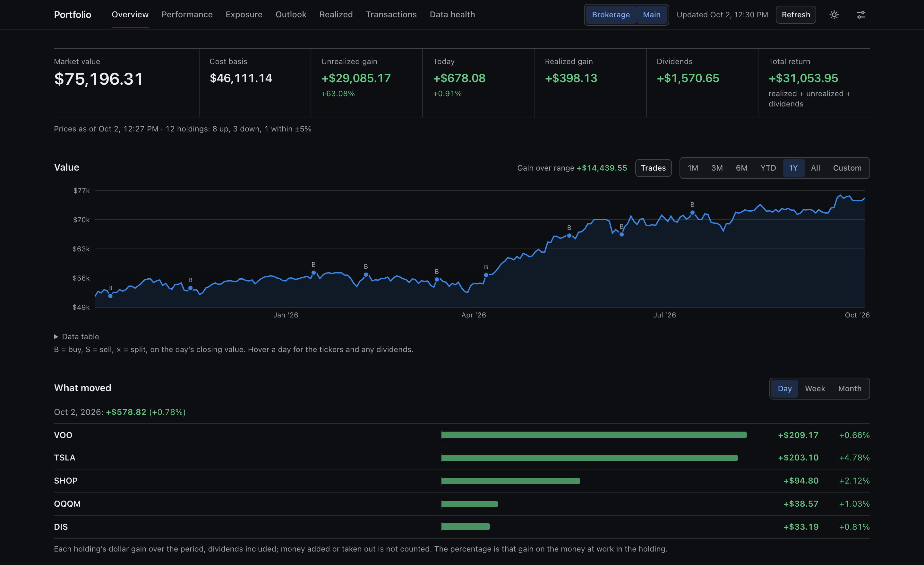This screenshot has width=924, height=565.
Task: Click the QQQM ticker row label
Action: tap(67, 503)
